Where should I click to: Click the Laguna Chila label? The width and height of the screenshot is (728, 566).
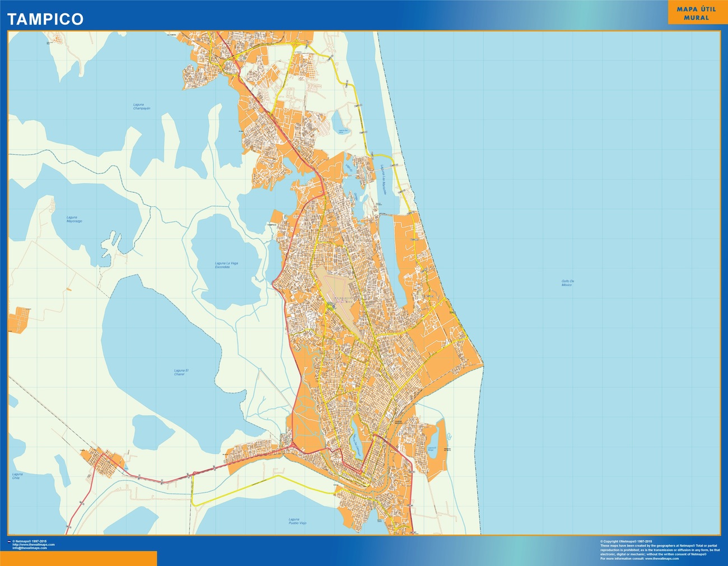coord(16,476)
